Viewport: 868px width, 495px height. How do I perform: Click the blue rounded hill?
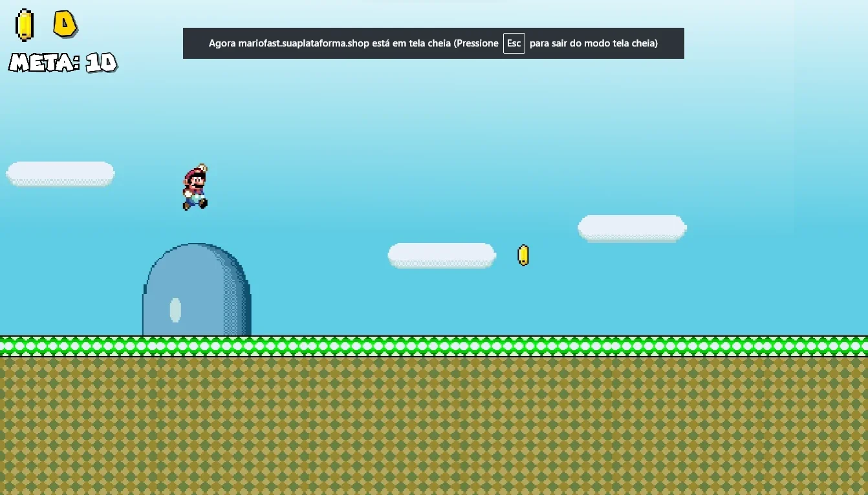tap(197, 290)
